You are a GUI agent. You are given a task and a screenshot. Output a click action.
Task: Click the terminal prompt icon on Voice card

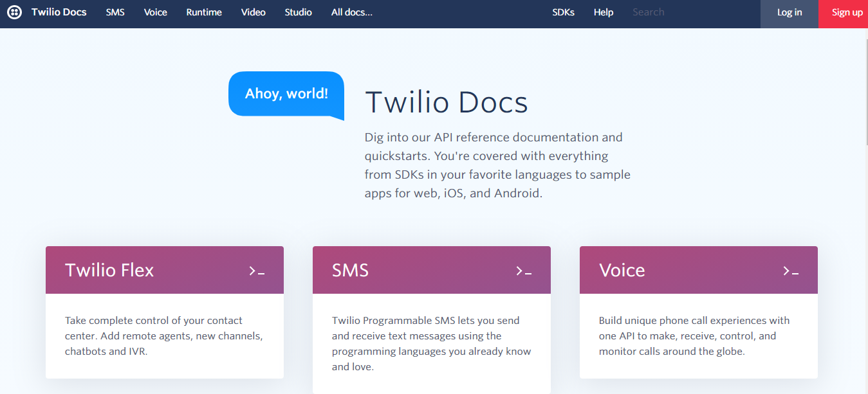[791, 271]
